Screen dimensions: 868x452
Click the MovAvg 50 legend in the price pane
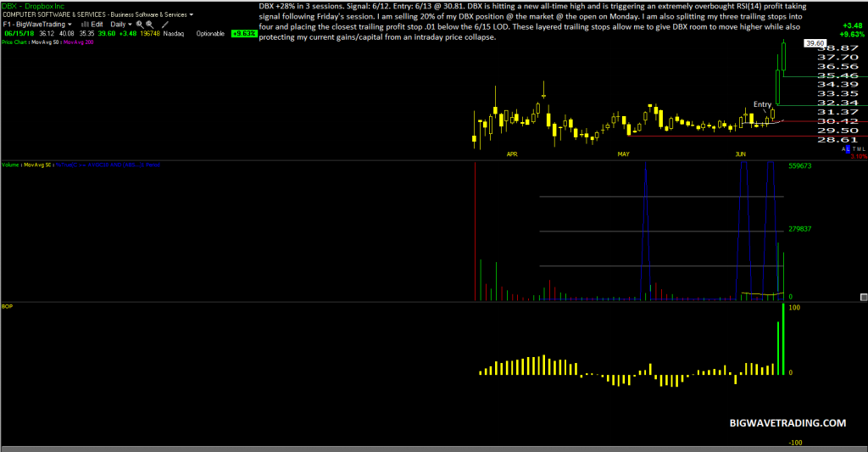46,42
